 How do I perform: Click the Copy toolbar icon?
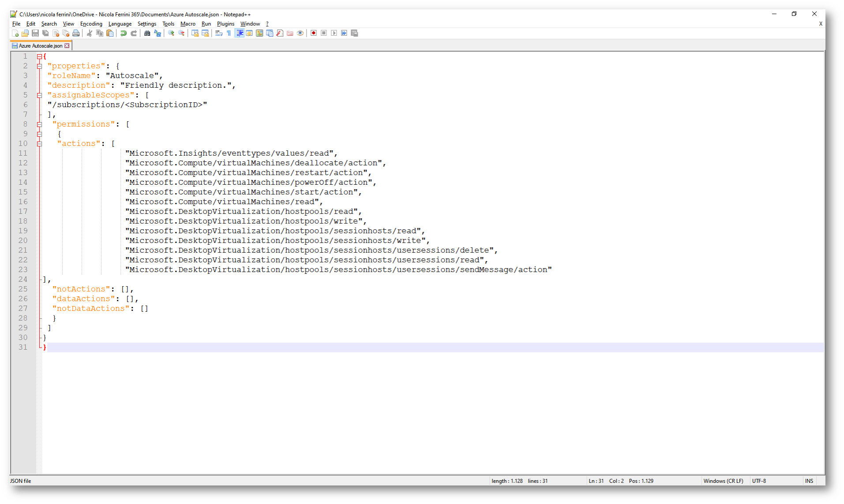100,33
